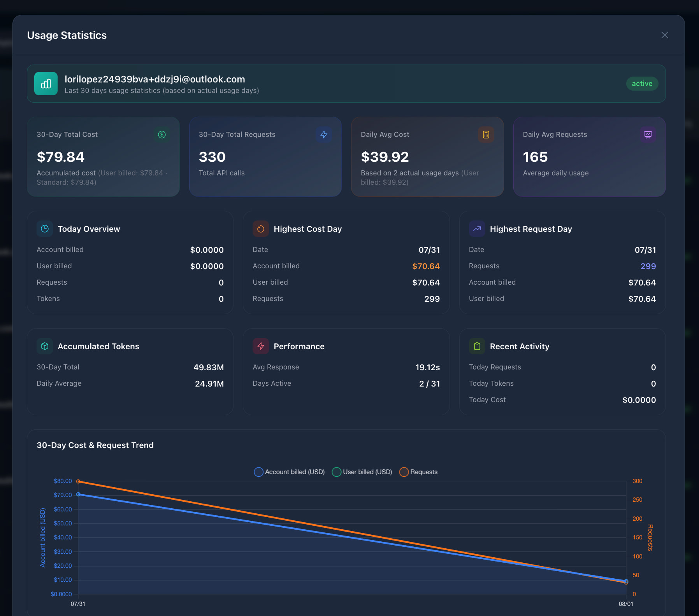Click the lightning icon on 30-Day Total Requests
The width and height of the screenshot is (699, 616).
(x=324, y=135)
